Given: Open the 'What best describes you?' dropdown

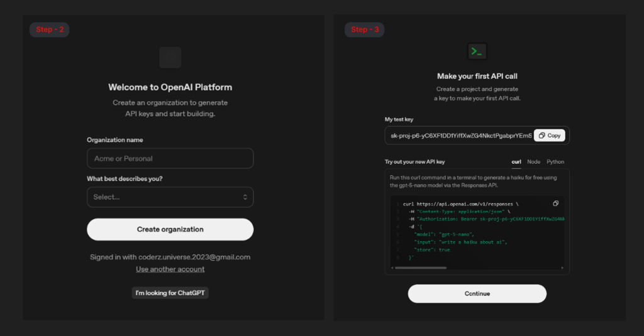Looking at the screenshot, I should click(x=170, y=197).
